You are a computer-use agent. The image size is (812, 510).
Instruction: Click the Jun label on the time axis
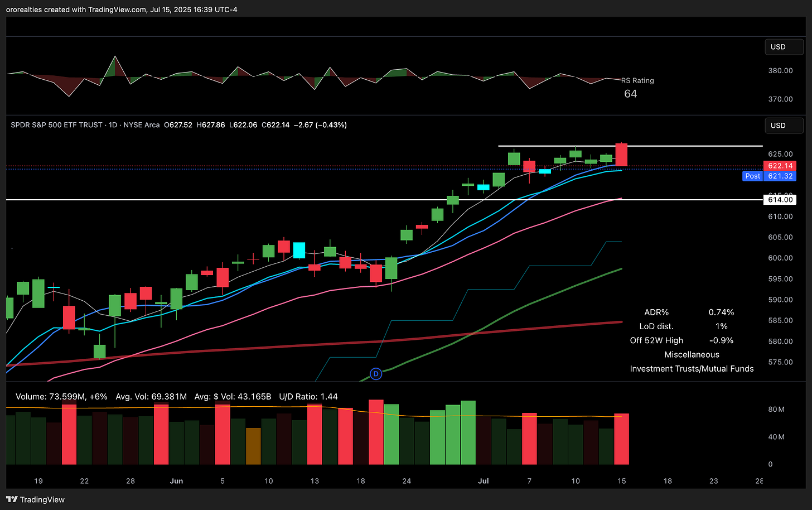pos(176,480)
